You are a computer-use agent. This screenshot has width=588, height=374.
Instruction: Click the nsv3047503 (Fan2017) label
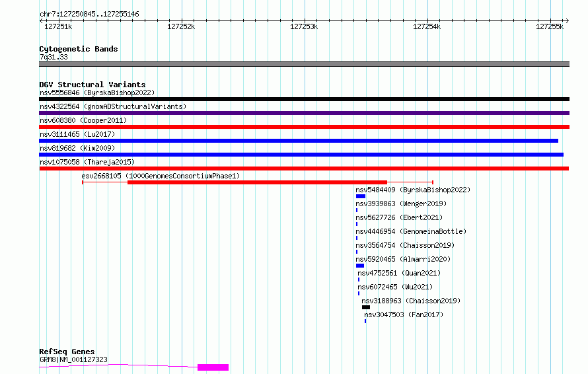(x=404, y=315)
